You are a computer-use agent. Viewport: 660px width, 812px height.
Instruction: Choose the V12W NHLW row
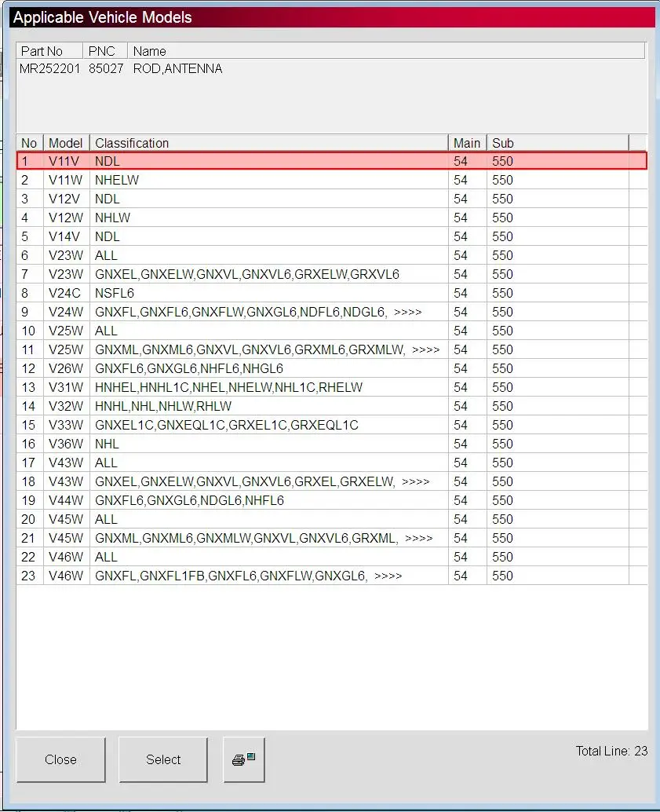click(332, 218)
